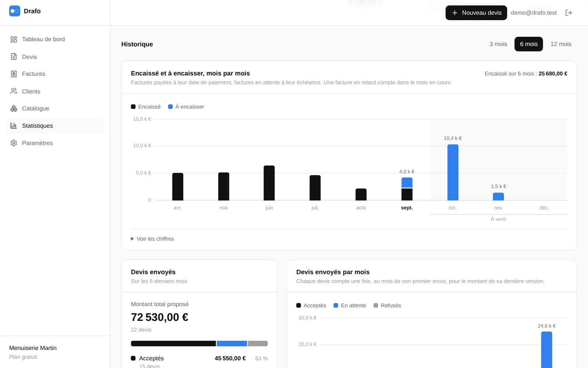Click the juil. bar in the chart
The height and width of the screenshot is (368, 588).
(x=315, y=188)
